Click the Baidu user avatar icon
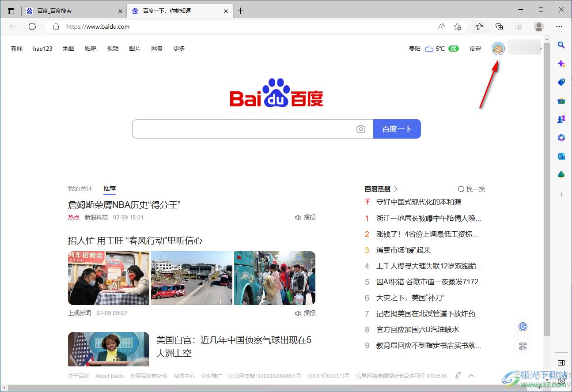 498,49
